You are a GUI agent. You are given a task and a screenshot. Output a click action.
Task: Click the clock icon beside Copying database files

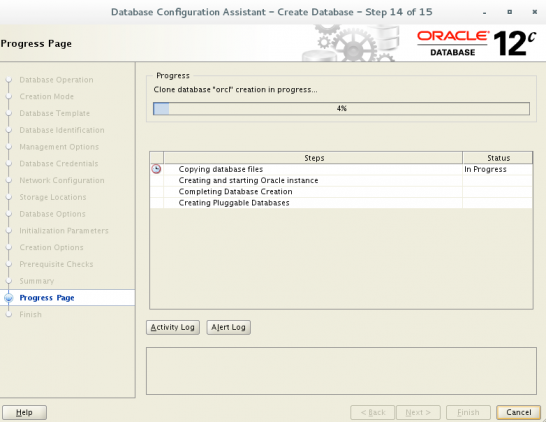(156, 169)
